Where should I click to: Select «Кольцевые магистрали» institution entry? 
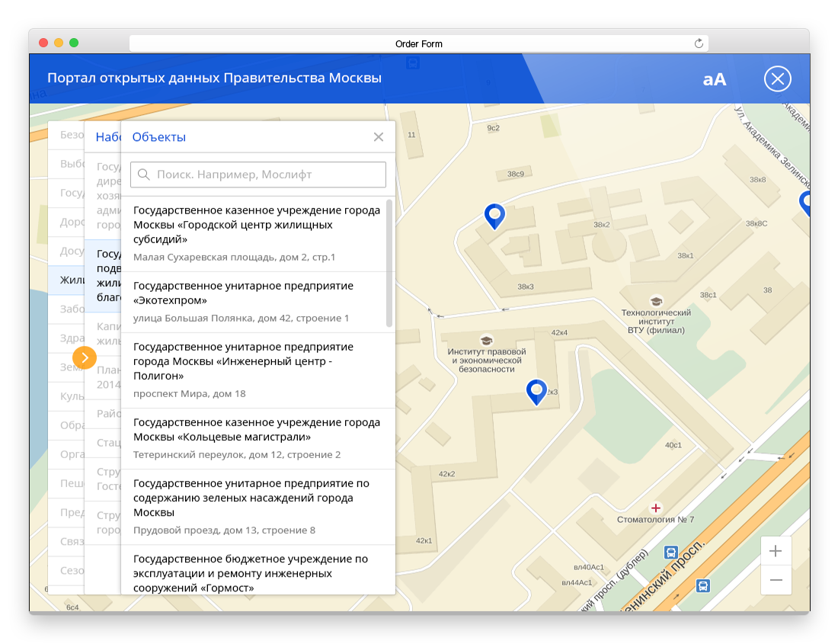click(257, 439)
